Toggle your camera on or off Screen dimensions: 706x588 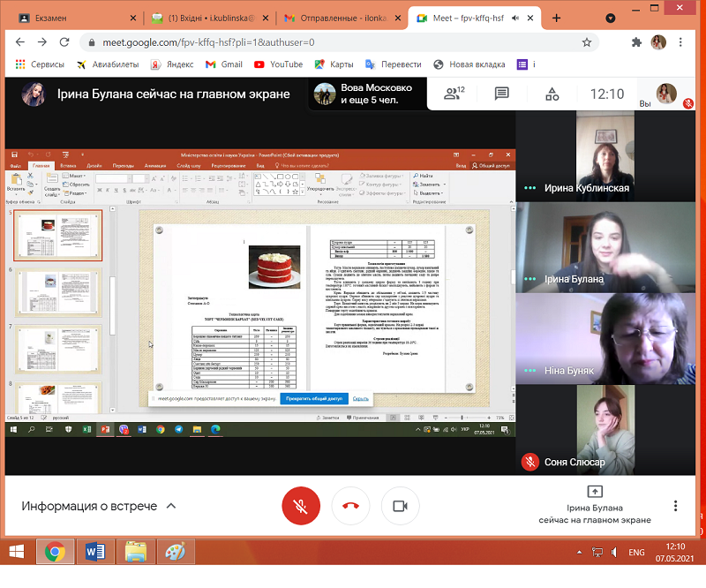[x=401, y=506]
